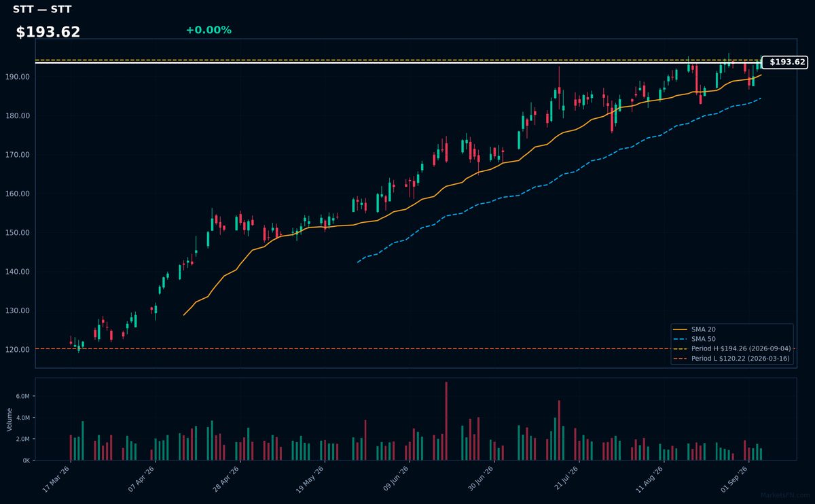Click the 140.00 price axis label
815x504 pixels.
[x=17, y=272]
